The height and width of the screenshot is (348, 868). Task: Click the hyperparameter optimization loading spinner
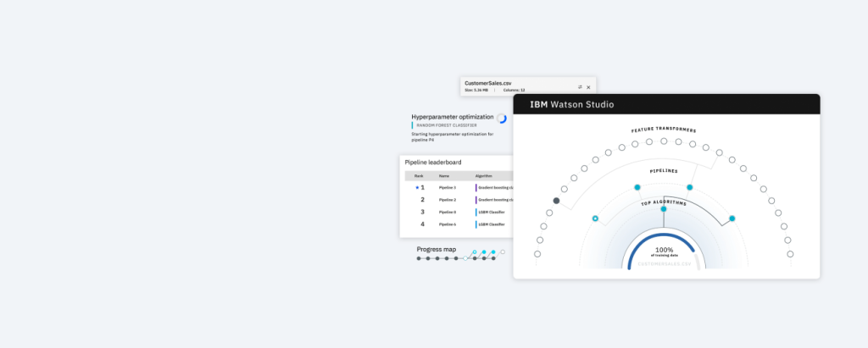pos(502,119)
